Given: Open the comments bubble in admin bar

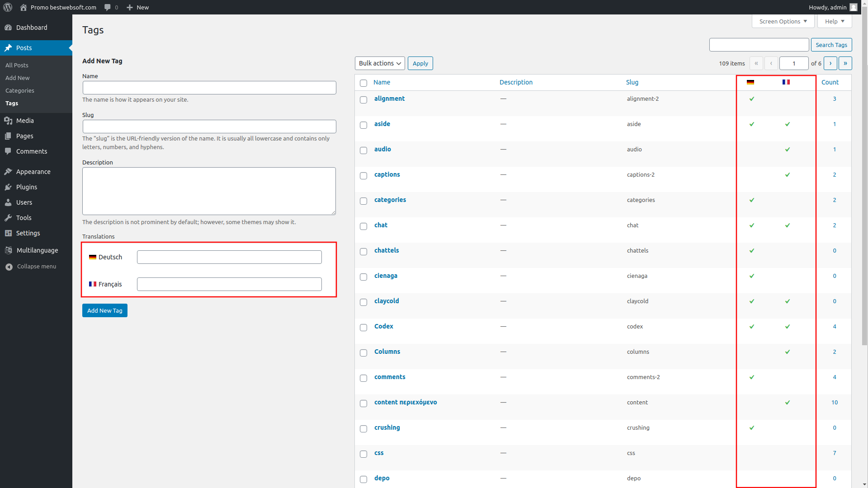Looking at the screenshot, I should pyautogui.click(x=108, y=7).
